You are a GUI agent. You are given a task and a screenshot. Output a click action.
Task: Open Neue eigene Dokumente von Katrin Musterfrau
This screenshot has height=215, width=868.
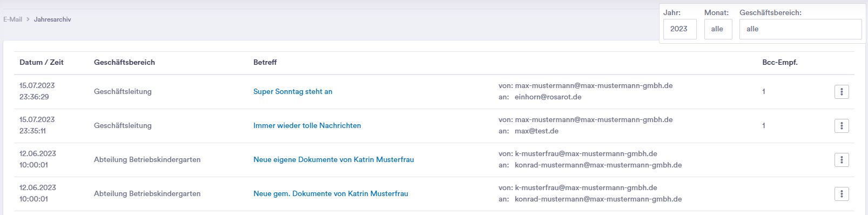pos(334,160)
